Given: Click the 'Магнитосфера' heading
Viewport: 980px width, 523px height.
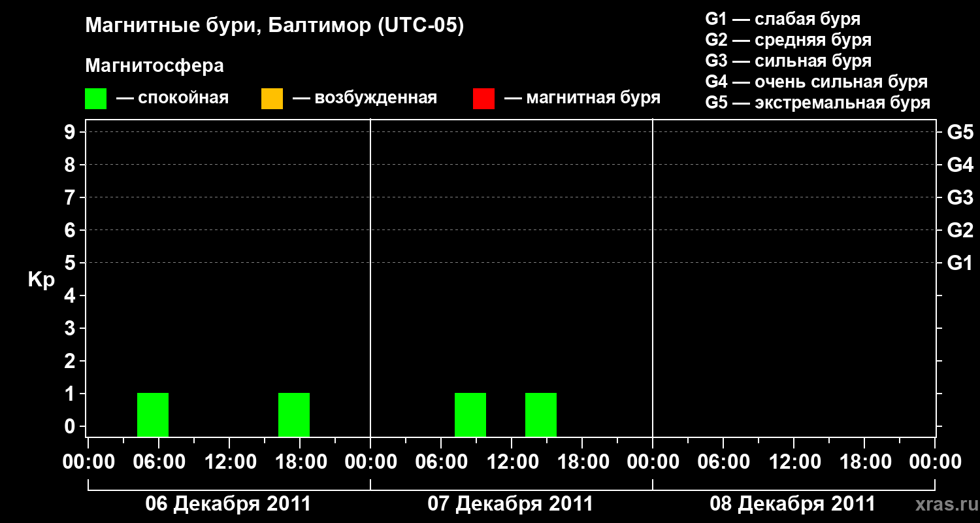Looking at the screenshot, I should tap(154, 66).
